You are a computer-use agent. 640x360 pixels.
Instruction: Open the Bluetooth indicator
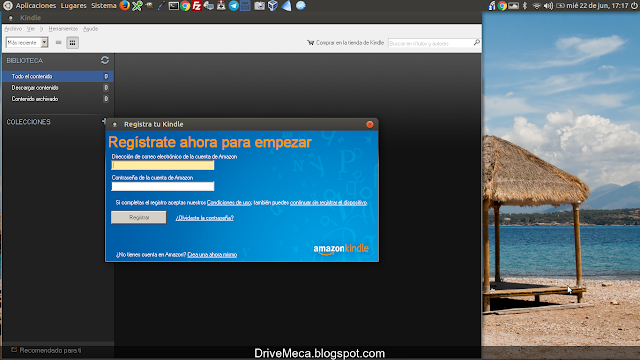(x=525, y=6)
